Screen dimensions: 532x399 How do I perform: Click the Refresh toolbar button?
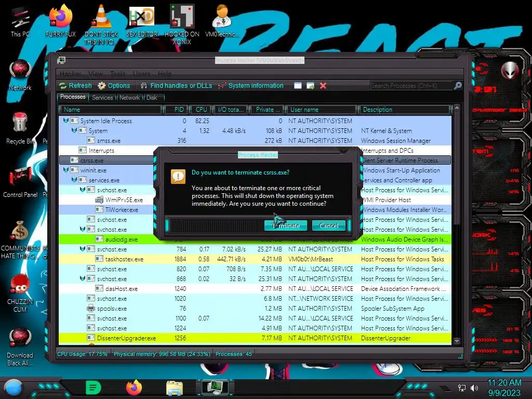pos(75,86)
